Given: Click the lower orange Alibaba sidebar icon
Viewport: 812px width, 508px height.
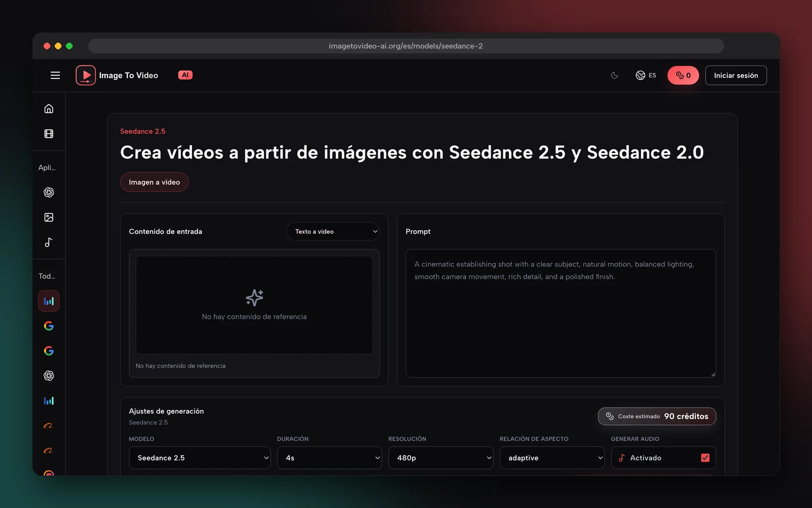Looking at the screenshot, I should click(x=49, y=451).
